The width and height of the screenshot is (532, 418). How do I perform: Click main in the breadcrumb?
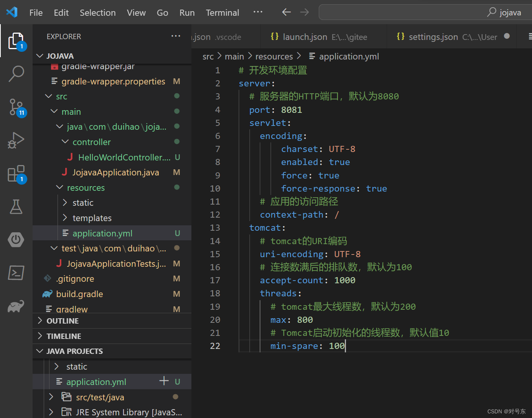(x=234, y=56)
